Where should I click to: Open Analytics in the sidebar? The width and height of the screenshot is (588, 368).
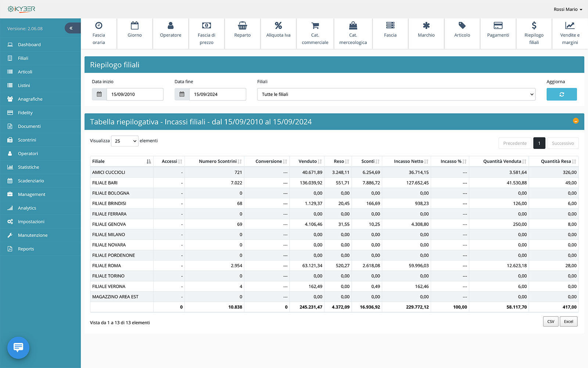40,208
